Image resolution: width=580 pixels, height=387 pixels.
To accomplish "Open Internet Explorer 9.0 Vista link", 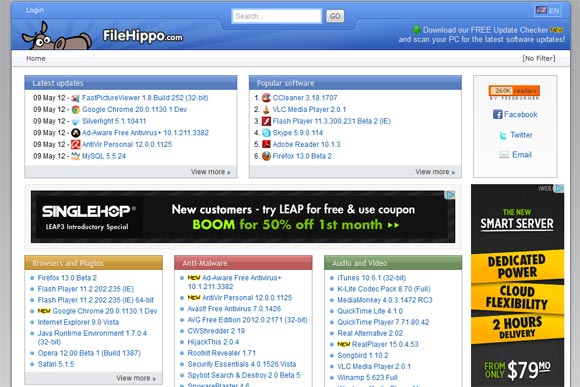I will pos(78,322).
